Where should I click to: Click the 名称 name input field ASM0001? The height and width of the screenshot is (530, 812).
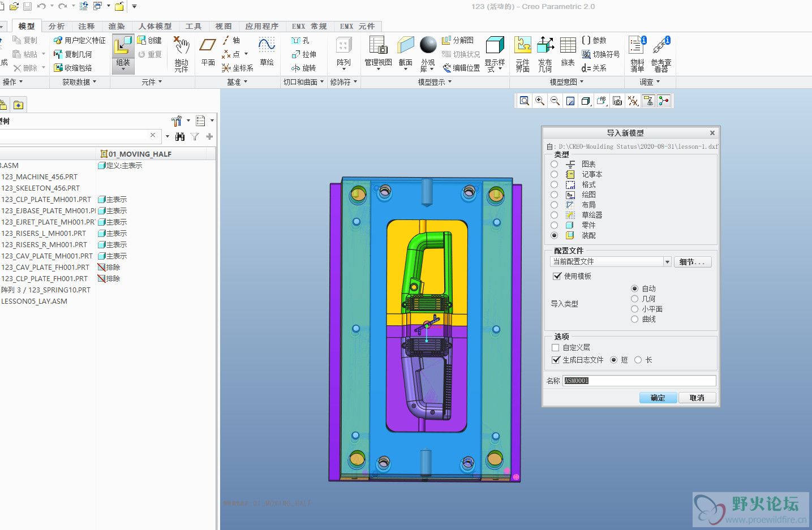[x=639, y=381]
